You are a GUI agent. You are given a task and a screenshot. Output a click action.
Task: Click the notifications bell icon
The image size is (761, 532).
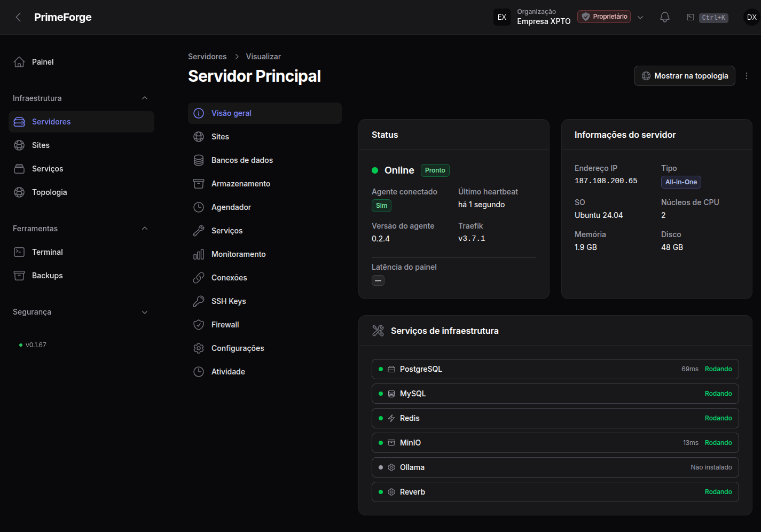click(x=665, y=17)
